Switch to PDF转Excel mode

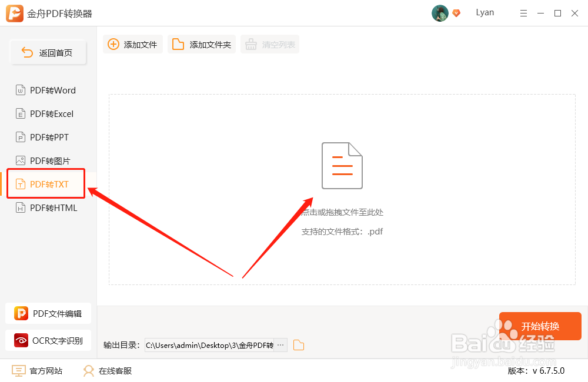45,113
